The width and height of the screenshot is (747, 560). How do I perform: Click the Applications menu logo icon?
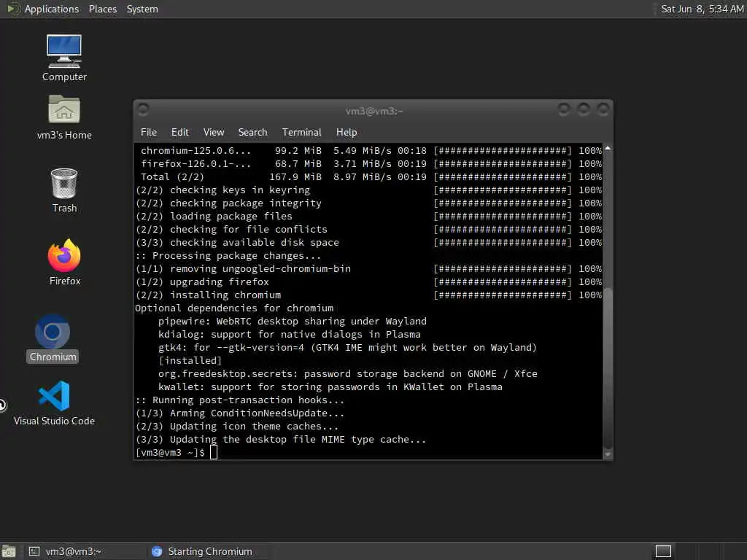pos(12,9)
